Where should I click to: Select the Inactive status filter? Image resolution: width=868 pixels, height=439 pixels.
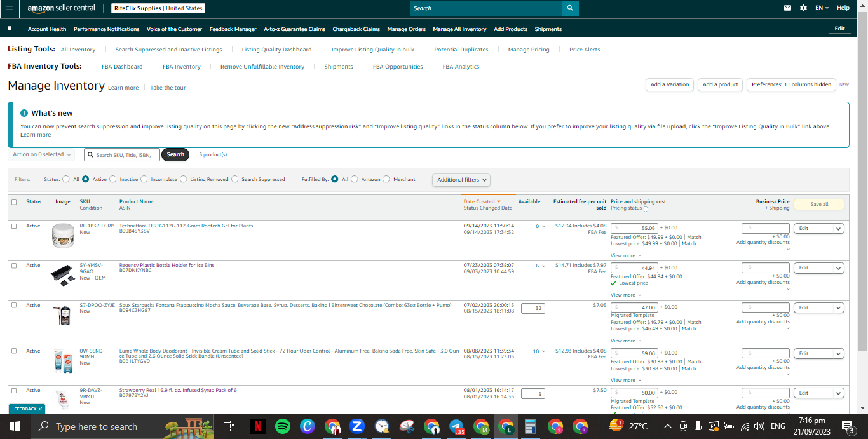[x=113, y=179]
